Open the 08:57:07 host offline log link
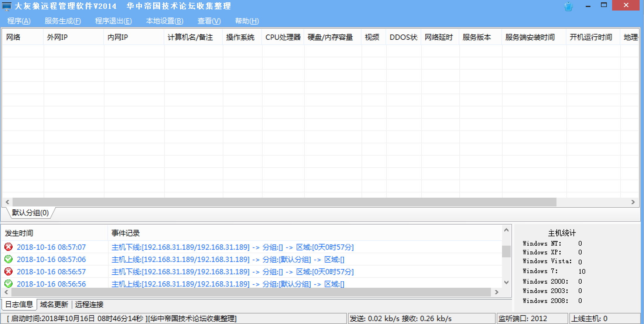The width and height of the screenshot is (644, 324). [232, 247]
